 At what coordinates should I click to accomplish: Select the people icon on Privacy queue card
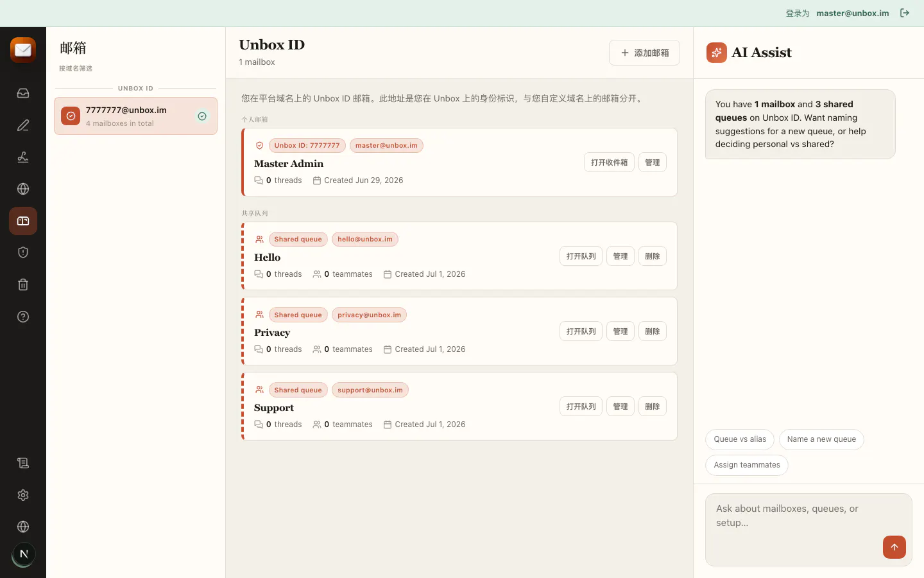260,315
